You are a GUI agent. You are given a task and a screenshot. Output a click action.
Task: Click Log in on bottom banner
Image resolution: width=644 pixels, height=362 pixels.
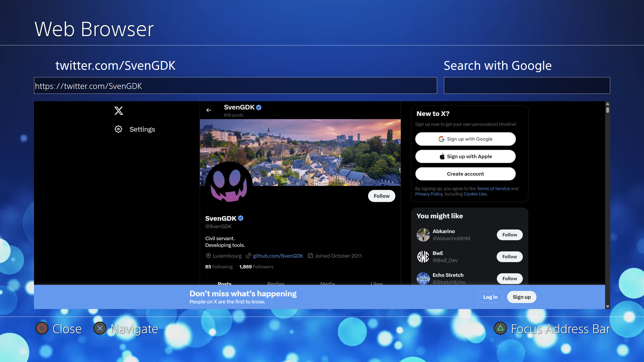[x=490, y=297]
